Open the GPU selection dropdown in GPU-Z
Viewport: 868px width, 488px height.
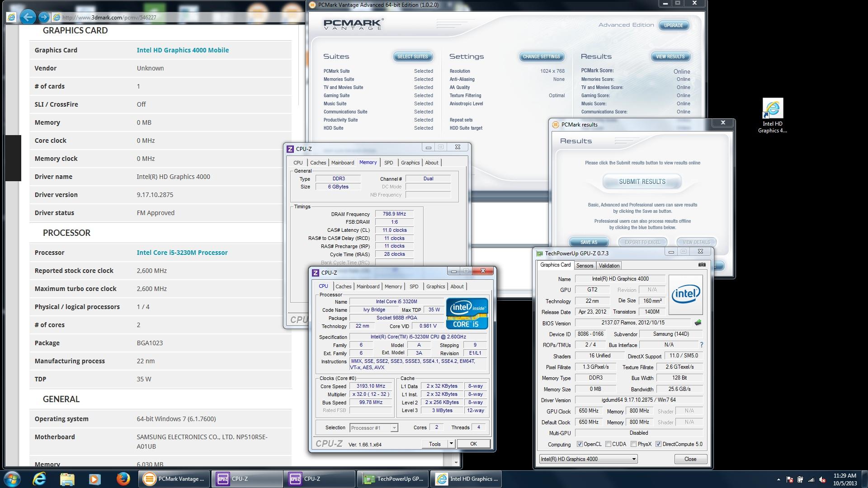click(588, 459)
